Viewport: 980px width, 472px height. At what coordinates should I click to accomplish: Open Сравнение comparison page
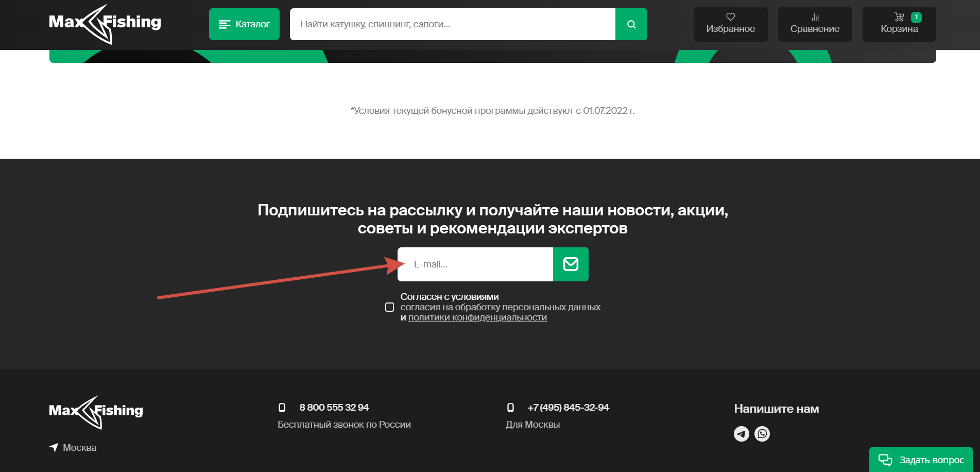[815, 24]
